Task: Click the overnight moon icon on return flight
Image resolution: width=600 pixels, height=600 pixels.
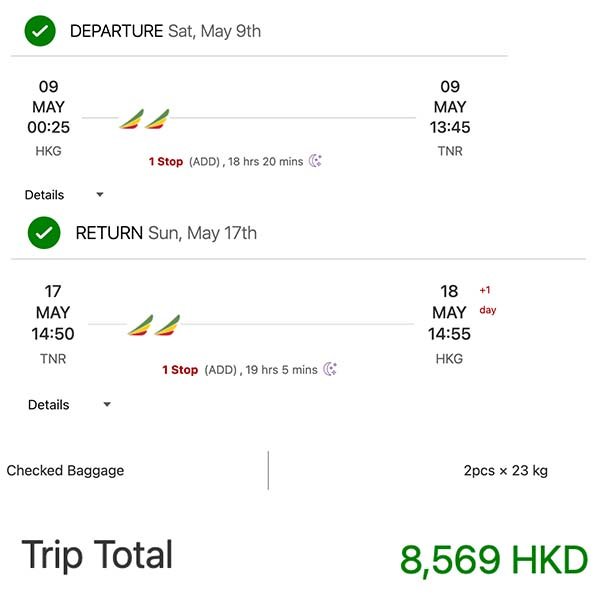Action: (x=330, y=369)
